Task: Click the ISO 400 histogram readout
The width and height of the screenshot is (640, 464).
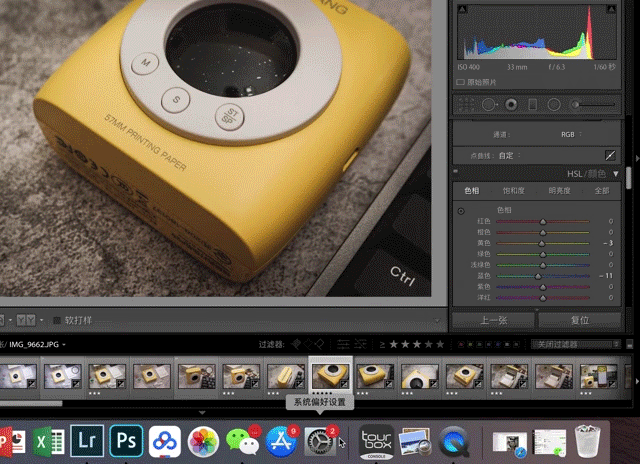Action: tap(469, 67)
